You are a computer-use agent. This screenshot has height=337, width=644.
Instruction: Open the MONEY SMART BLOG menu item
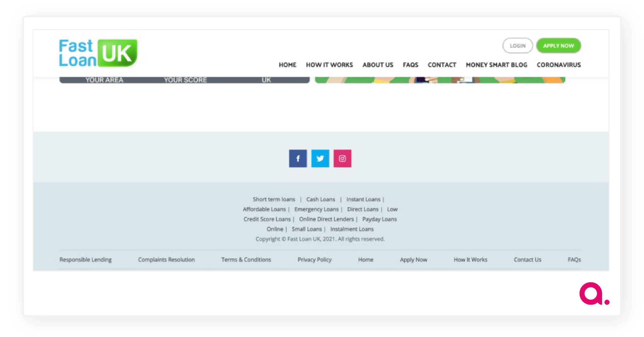[497, 65]
